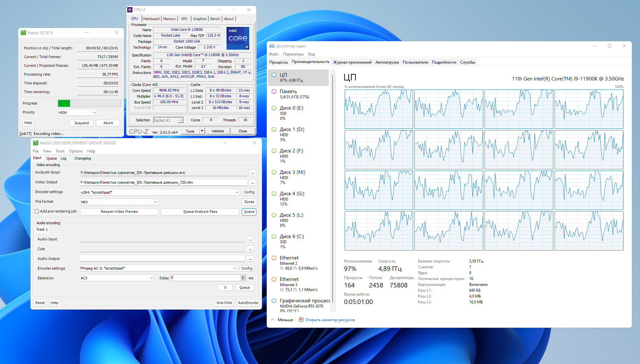Enable Add pre-rendering job checkbox

(x=37, y=212)
